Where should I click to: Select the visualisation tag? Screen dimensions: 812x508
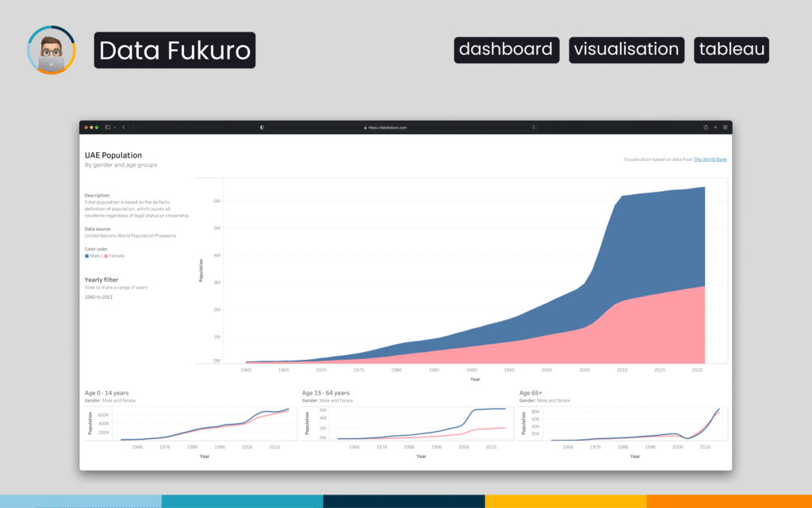tap(626, 49)
